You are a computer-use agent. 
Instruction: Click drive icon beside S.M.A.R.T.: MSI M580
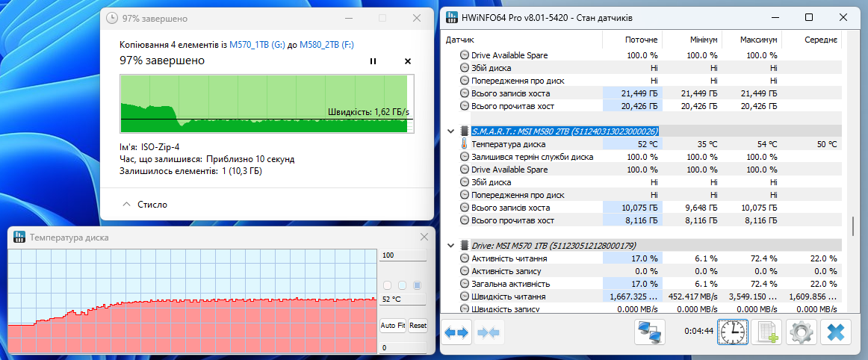[x=464, y=131]
